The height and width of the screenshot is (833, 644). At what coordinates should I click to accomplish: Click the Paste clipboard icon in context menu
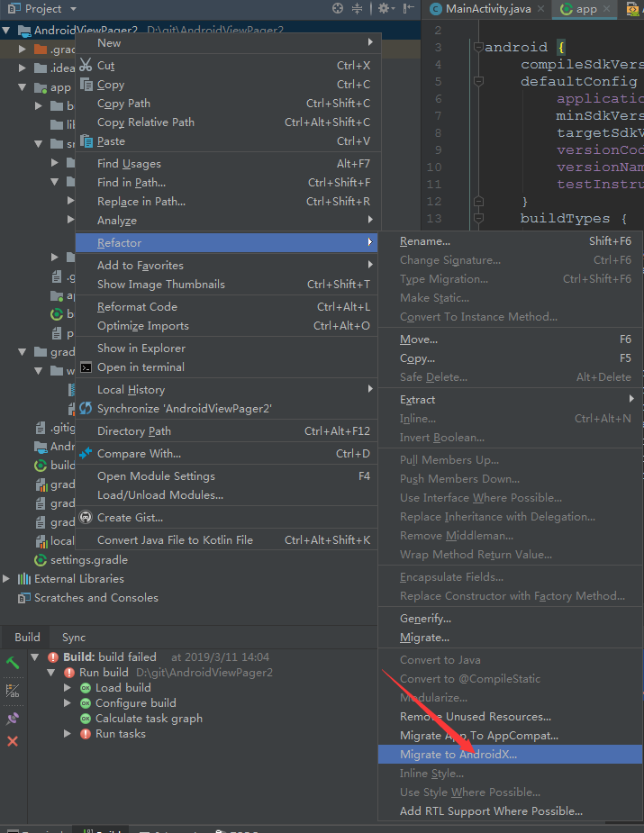click(x=86, y=140)
